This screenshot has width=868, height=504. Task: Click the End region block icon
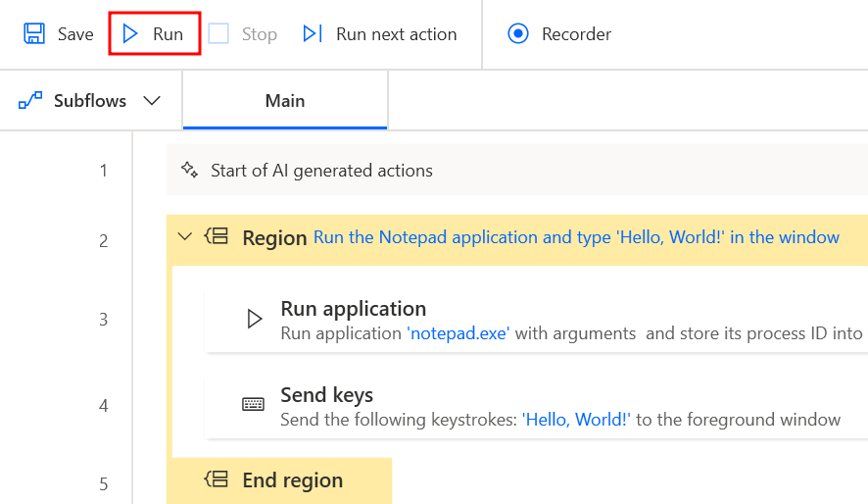click(x=217, y=479)
